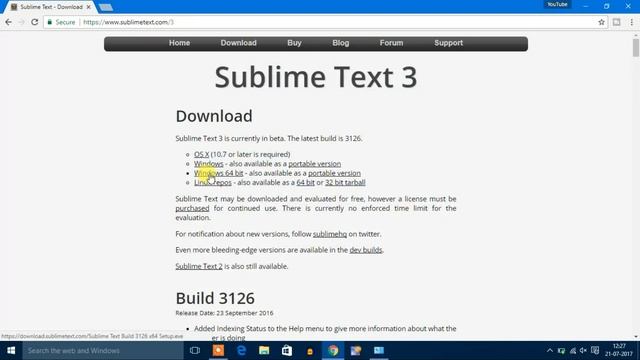Bookmark this page with the star icon
Image resolution: width=640 pixels, height=360 pixels.
coord(601,22)
